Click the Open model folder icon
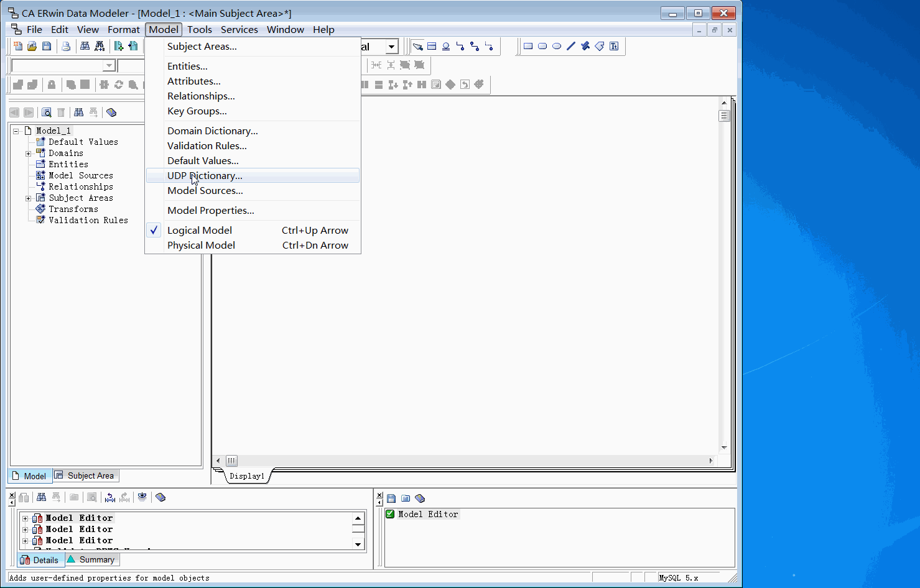 [x=32, y=46]
